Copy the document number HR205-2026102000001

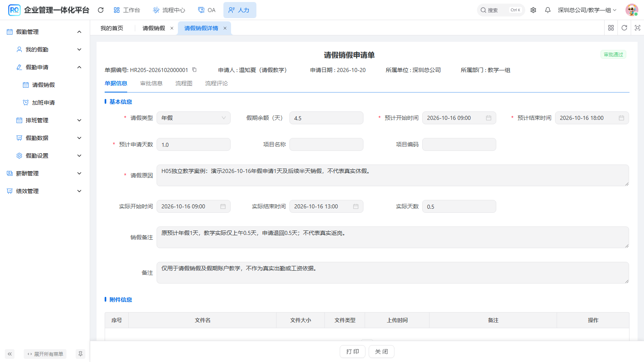(x=194, y=70)
